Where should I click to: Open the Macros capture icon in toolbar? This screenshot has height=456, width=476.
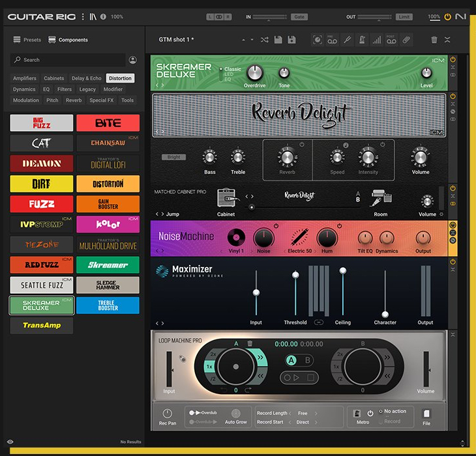318,40
